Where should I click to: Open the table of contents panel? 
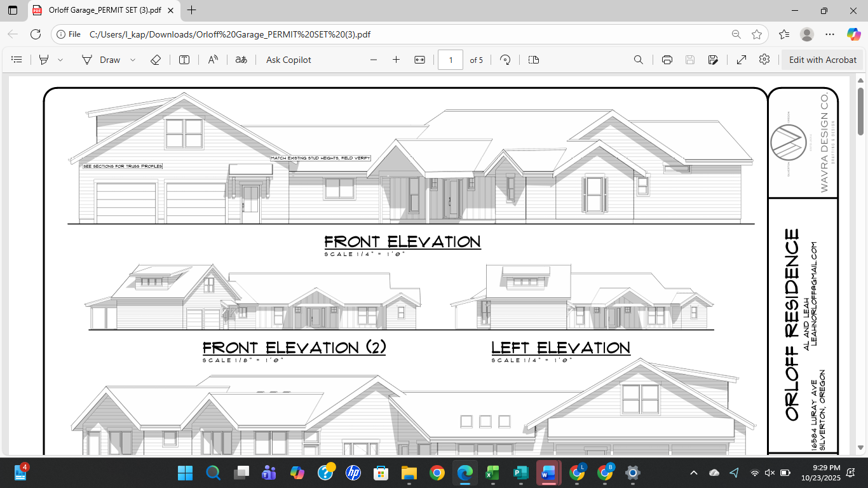pos(17,60)
